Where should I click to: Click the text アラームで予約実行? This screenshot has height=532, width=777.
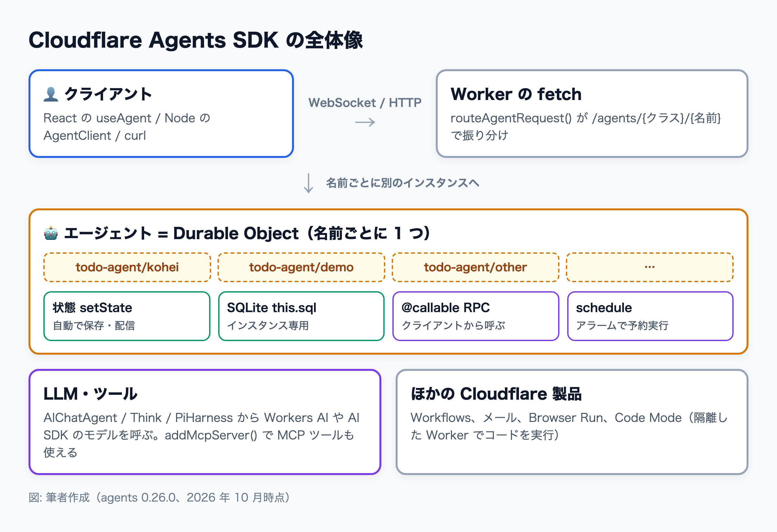[x=622, y=326]
